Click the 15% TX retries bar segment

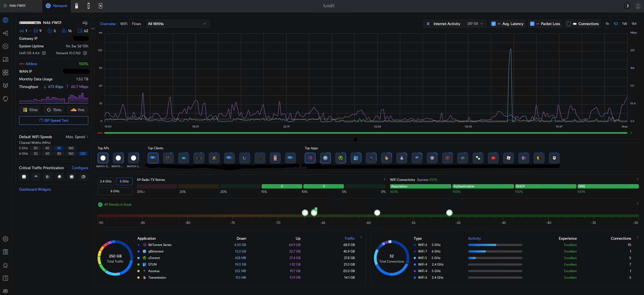282,186
